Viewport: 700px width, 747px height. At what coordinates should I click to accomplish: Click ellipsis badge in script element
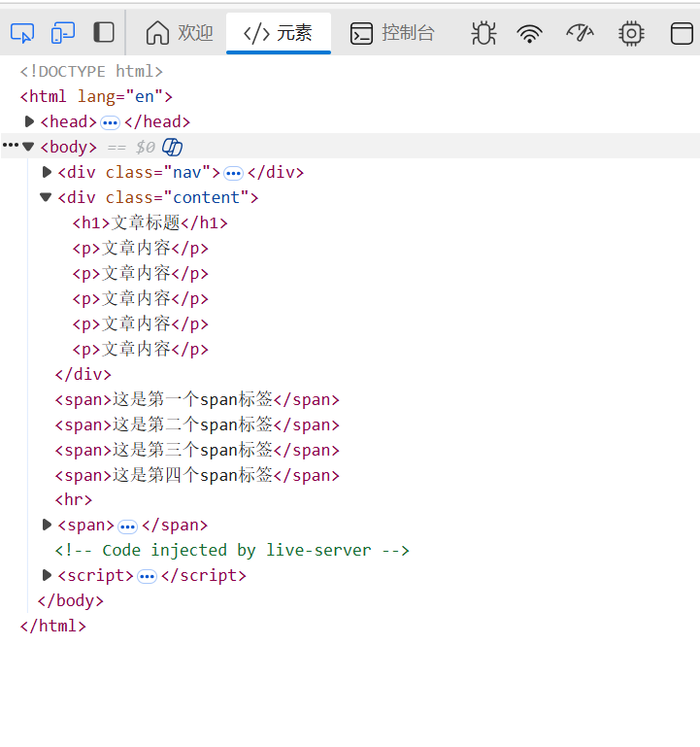pos(147,577)
